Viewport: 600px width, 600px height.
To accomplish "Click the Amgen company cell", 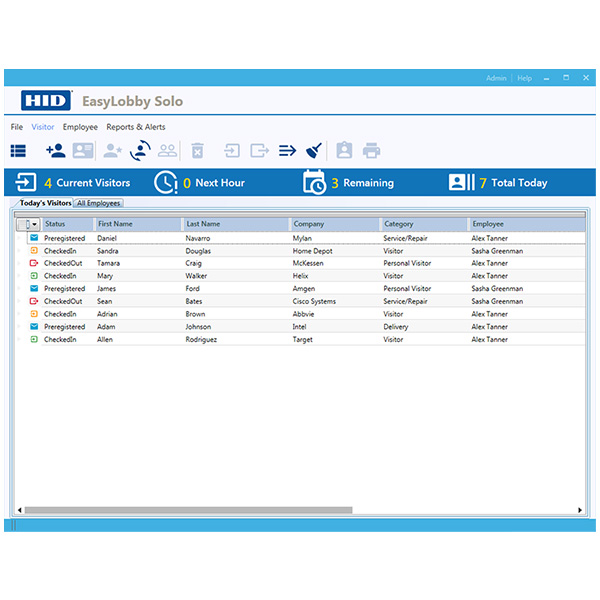I will (304, 289).
